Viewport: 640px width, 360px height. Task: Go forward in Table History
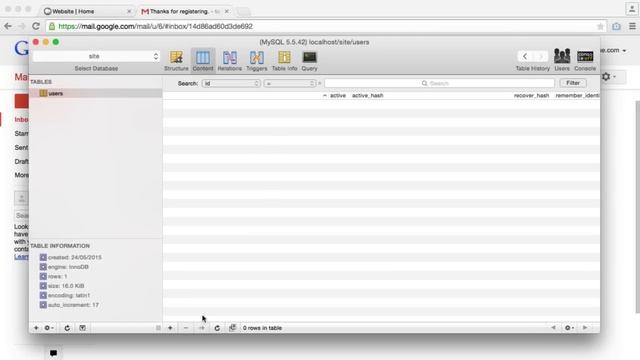click(x=540, y=56)
